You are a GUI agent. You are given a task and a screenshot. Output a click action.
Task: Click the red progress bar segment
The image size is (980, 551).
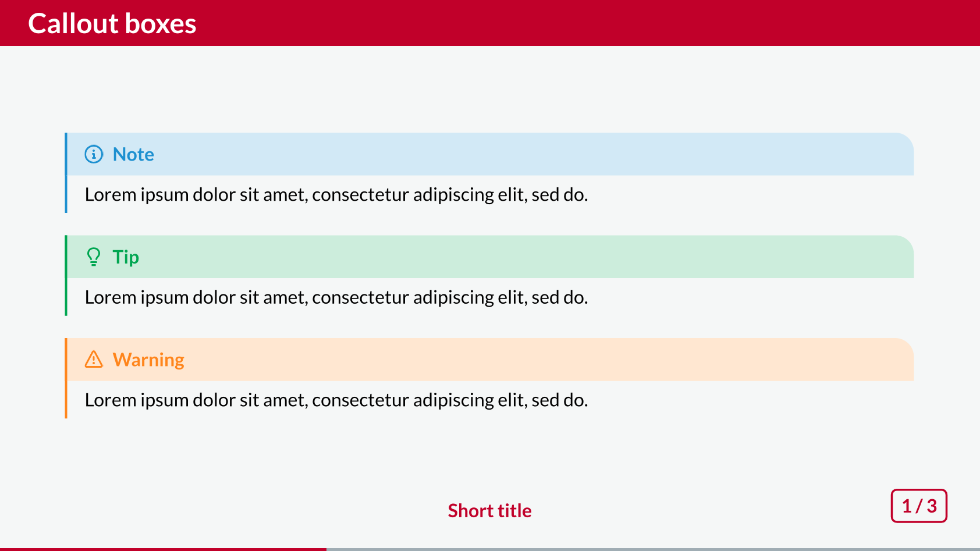pos(163,549)
